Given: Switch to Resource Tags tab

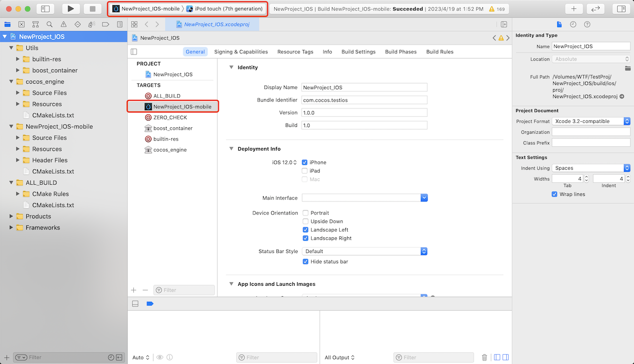Looking at the screenshot, I should pyautogui.click(x=295, y=52).
